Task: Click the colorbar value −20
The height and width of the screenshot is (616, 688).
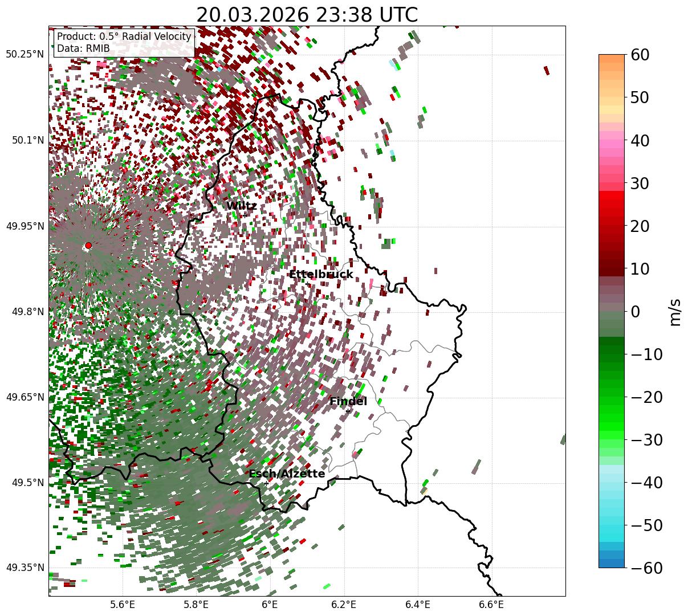Action: coord(646,397)
